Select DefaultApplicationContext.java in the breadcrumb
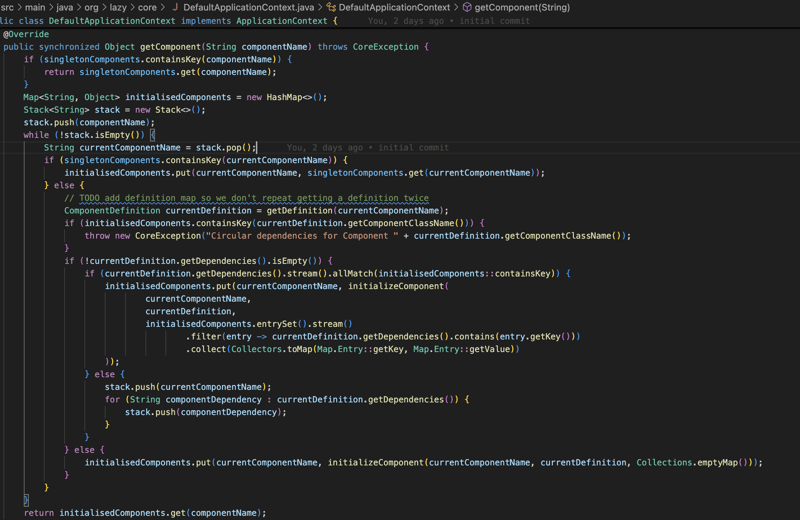This screenshot has width=800, height=520. [x=248, y=7]
